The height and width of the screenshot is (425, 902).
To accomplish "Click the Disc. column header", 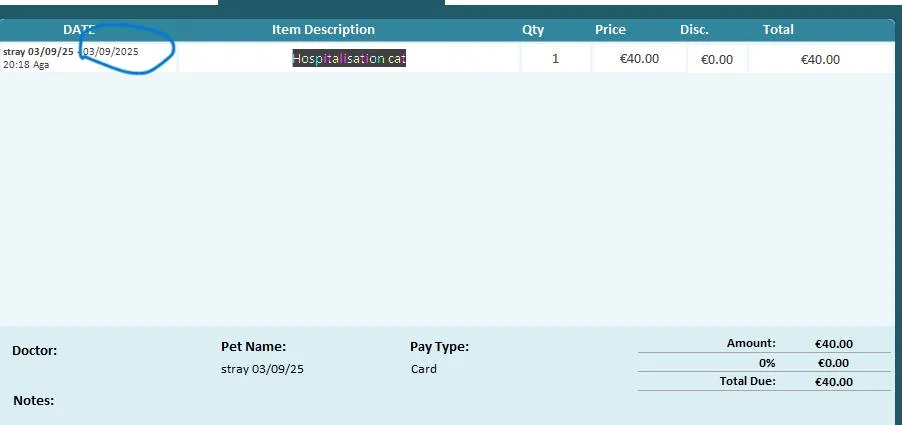I will pos(694,30).
